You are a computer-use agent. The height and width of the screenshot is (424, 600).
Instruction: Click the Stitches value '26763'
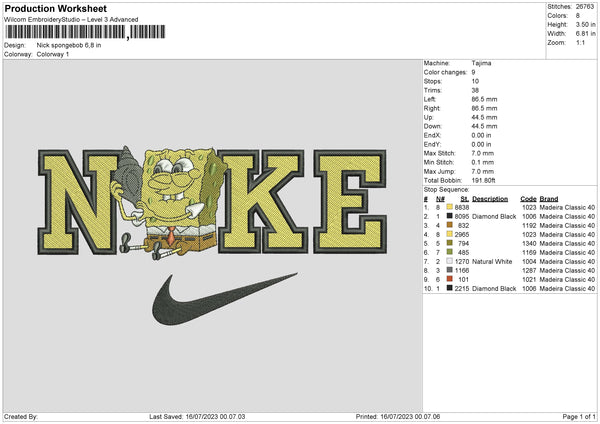point(585,7)
